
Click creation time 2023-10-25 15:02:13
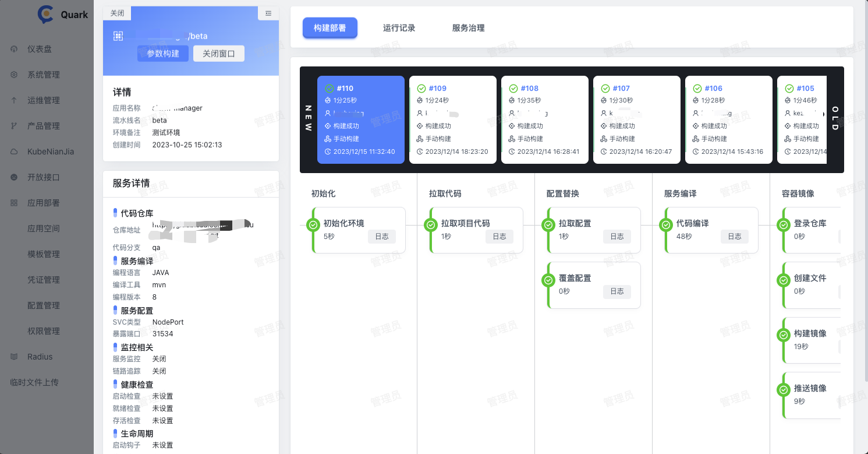(187, 145)
